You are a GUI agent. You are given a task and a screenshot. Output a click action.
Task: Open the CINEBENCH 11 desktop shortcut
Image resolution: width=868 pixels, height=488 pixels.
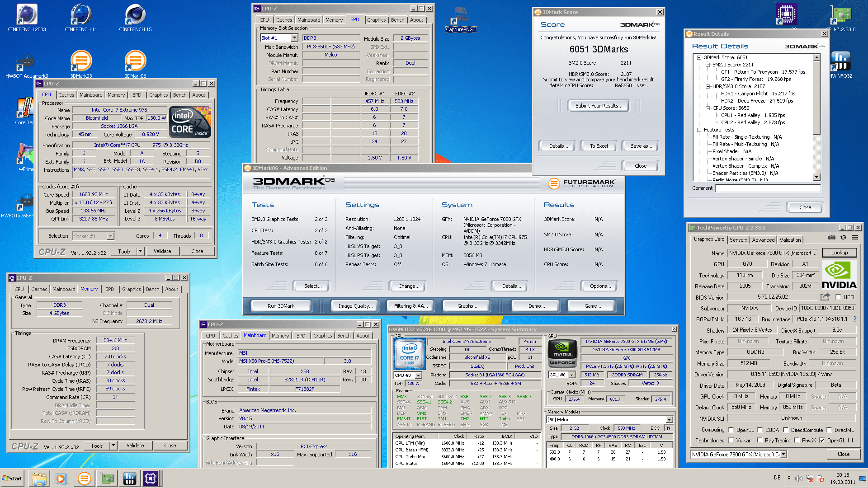coord(81,18)
